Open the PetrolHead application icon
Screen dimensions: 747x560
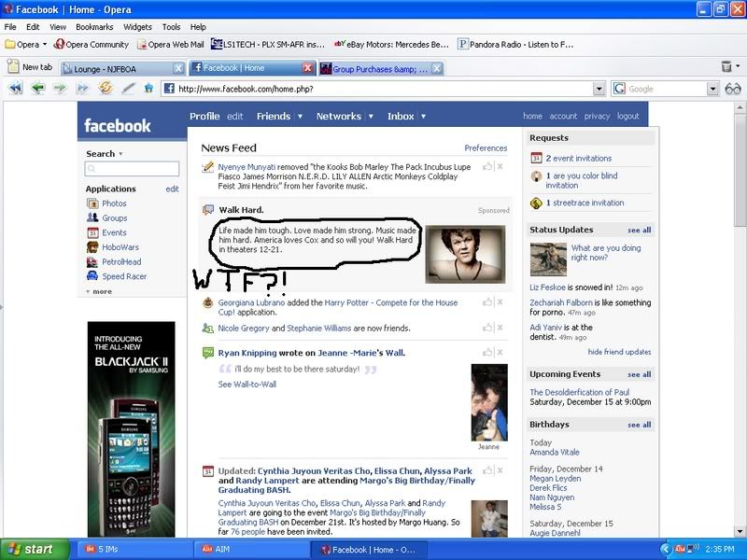(92, 261)
